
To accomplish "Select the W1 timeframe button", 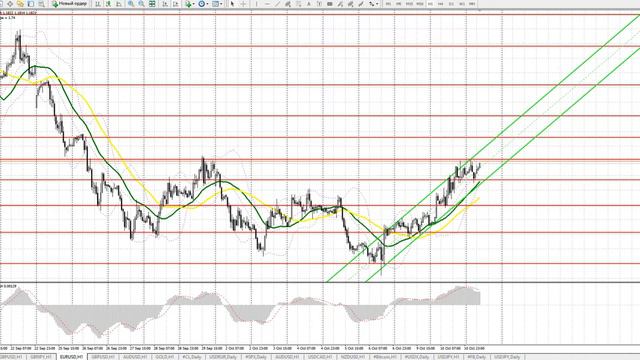I will (462, 4).
